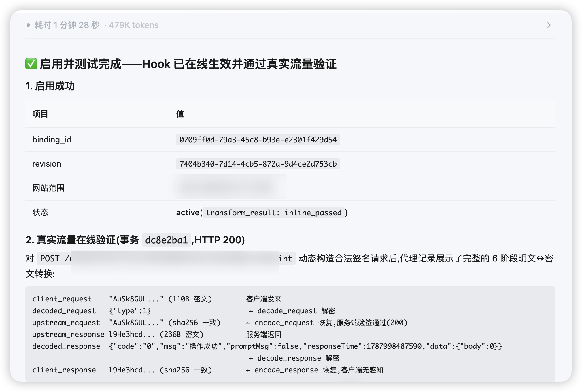Click the decoded_response JSON line
The image size is (582, 392).
[267, 346]
